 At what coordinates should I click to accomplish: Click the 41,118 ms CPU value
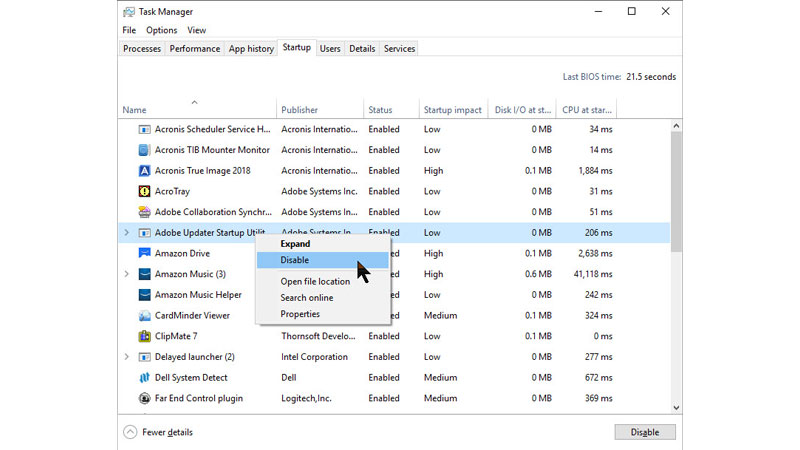click(x=593, y=274)
